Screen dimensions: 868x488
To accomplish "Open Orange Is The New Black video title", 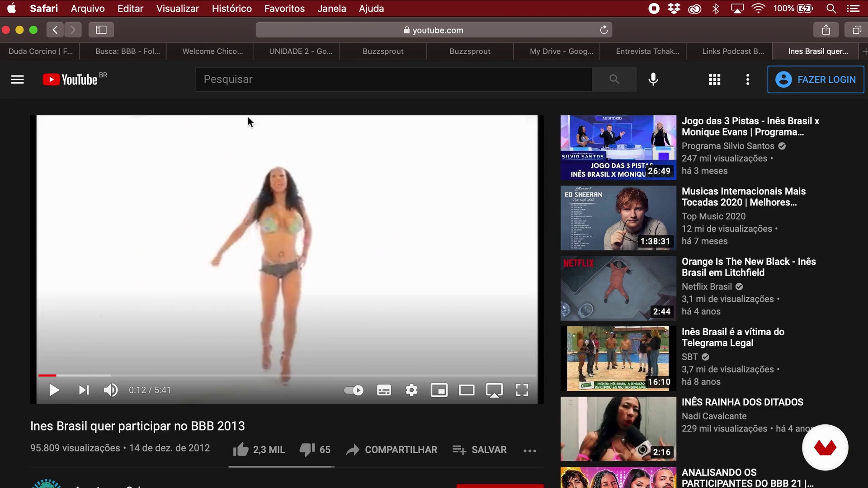I will (x=749, y=267).
